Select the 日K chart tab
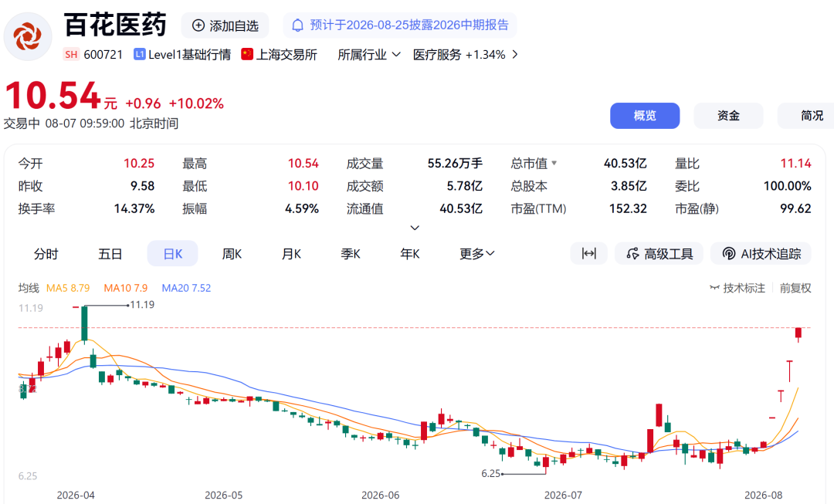This screenshot has width=834, height=504. tap(172, 254)
